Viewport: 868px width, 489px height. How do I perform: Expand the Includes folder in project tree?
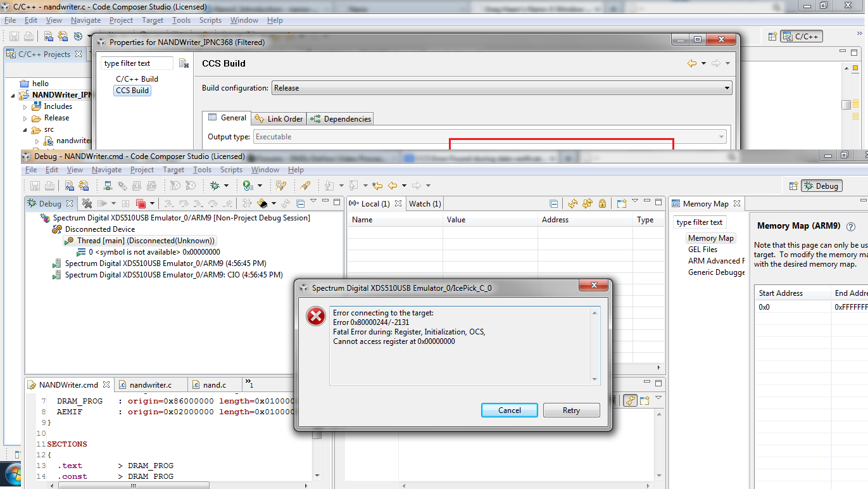point(25,107)
